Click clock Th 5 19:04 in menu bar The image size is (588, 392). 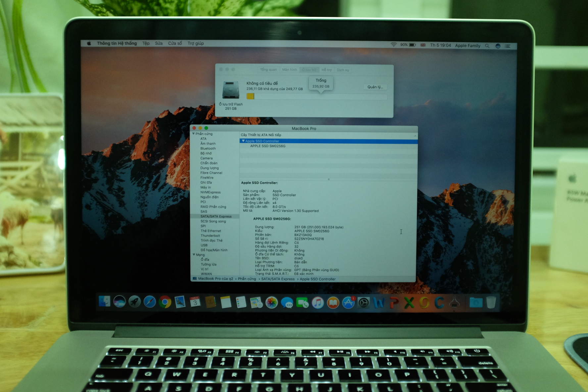(x=440, y=45)
